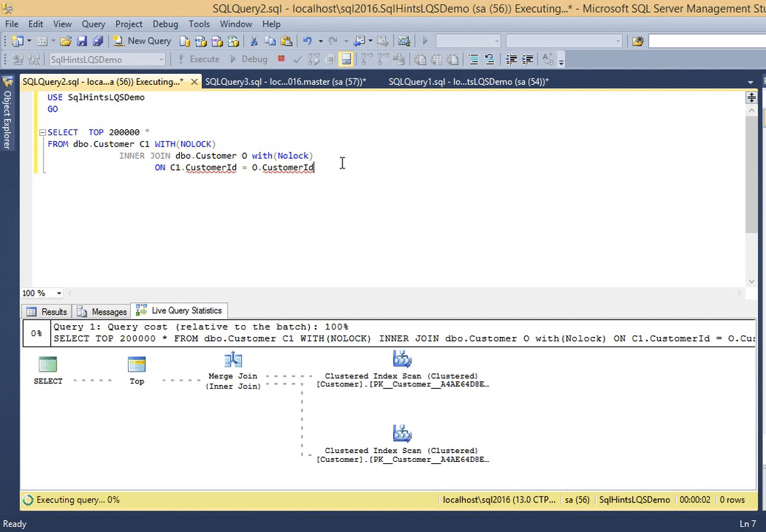Screen dimensions: 766x532
Task: Open the active files list dropdown arrow
Action: point(750,82)
